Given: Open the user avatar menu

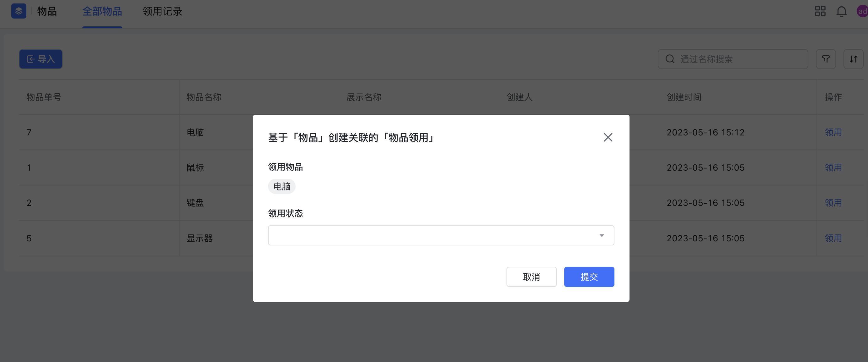Looking at the screenshot, I should [x=862, y=11].
